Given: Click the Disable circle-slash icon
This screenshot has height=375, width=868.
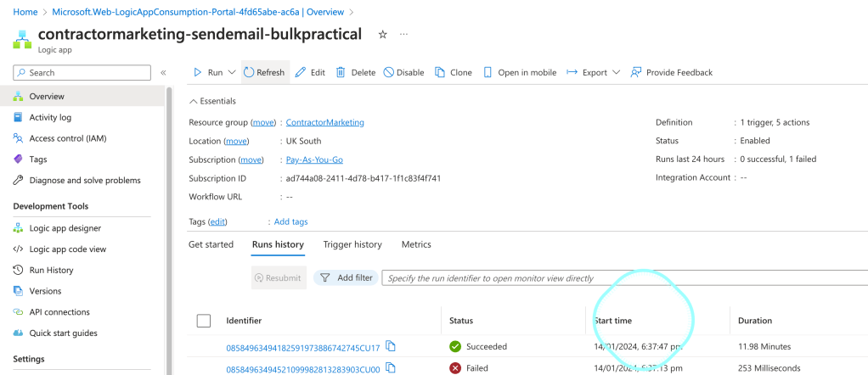Looking at the screenshot, I should point(389,72).
